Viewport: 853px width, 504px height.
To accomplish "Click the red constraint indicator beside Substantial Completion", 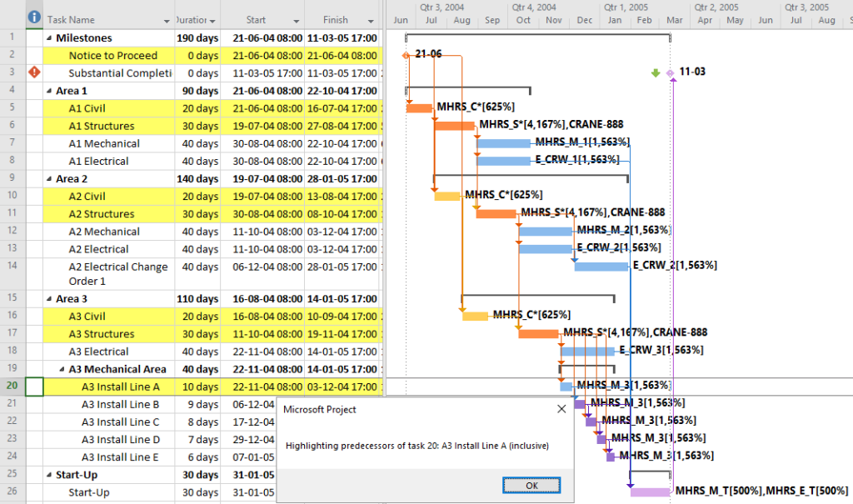I will click(32, 72).
